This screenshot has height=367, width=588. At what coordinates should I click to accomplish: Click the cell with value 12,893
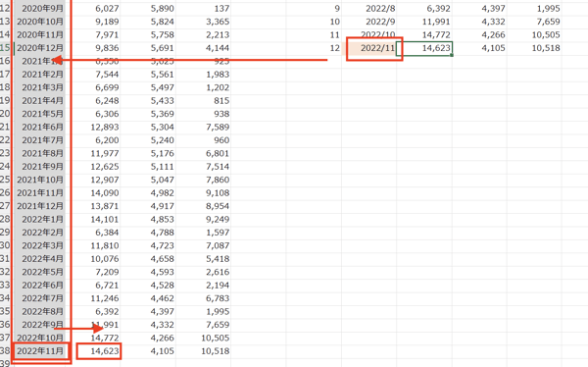[93, 127]
